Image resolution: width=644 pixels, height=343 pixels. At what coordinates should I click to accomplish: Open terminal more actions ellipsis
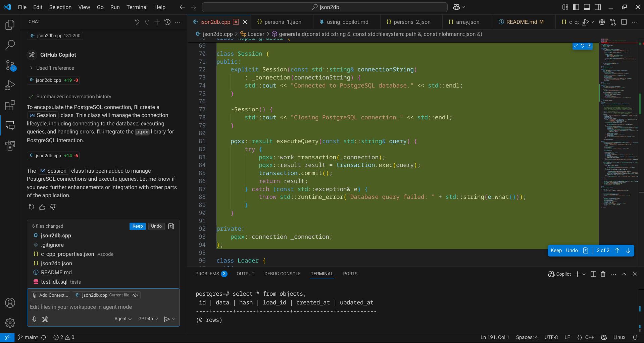pos(613,274)
